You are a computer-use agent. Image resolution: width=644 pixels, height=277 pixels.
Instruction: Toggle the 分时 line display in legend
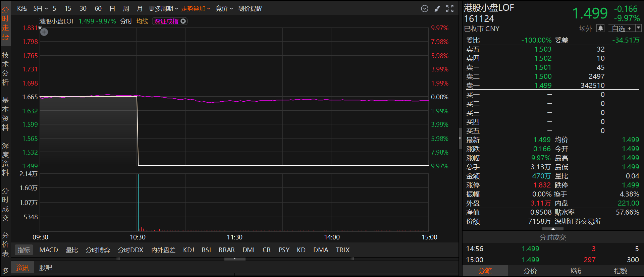126,21
